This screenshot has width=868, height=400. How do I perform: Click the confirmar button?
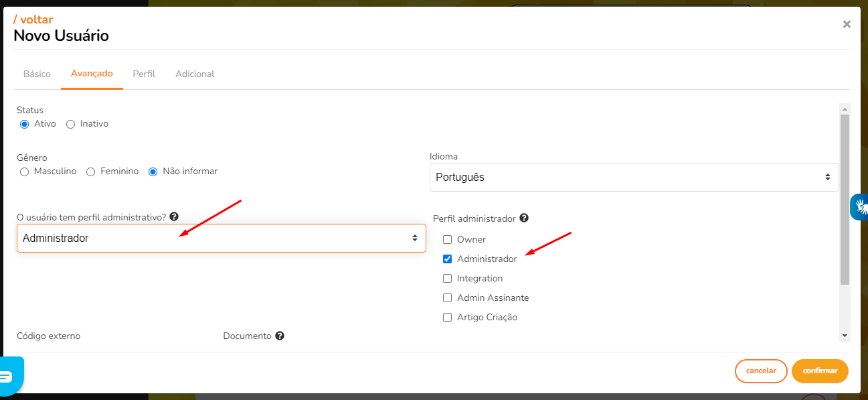pyautogui.click(x=820, y=371)
